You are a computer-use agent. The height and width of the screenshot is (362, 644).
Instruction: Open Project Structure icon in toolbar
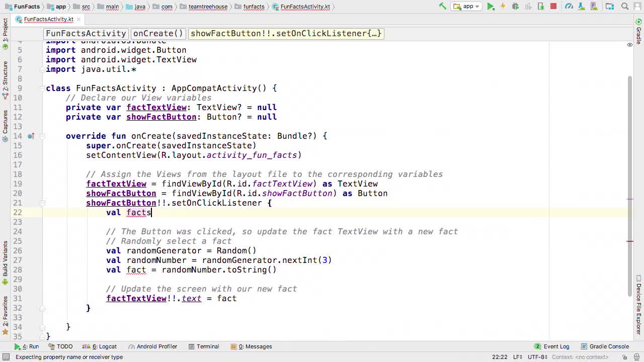click(x=610, y=7)
